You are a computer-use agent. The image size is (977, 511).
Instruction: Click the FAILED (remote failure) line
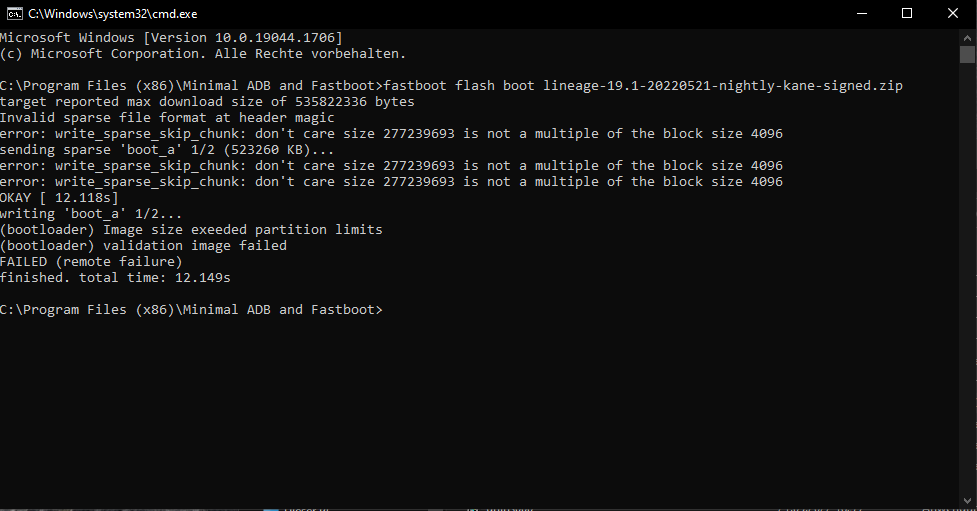[91, 262]
